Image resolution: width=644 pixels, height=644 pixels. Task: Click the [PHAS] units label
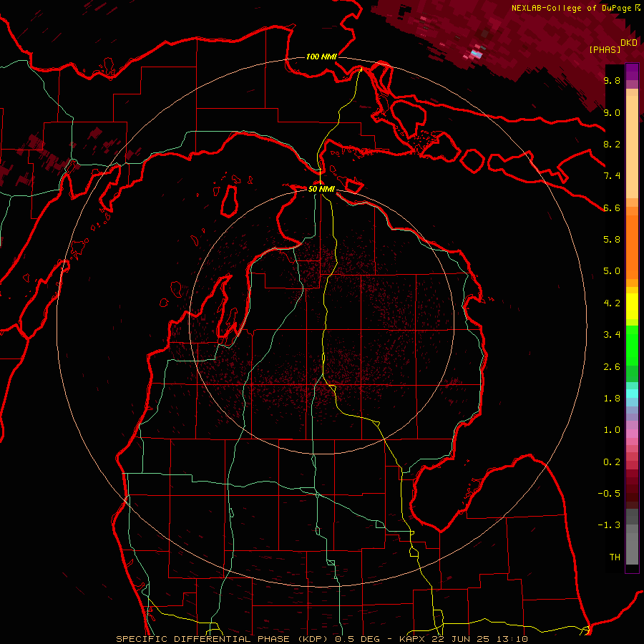coord(605,49)
